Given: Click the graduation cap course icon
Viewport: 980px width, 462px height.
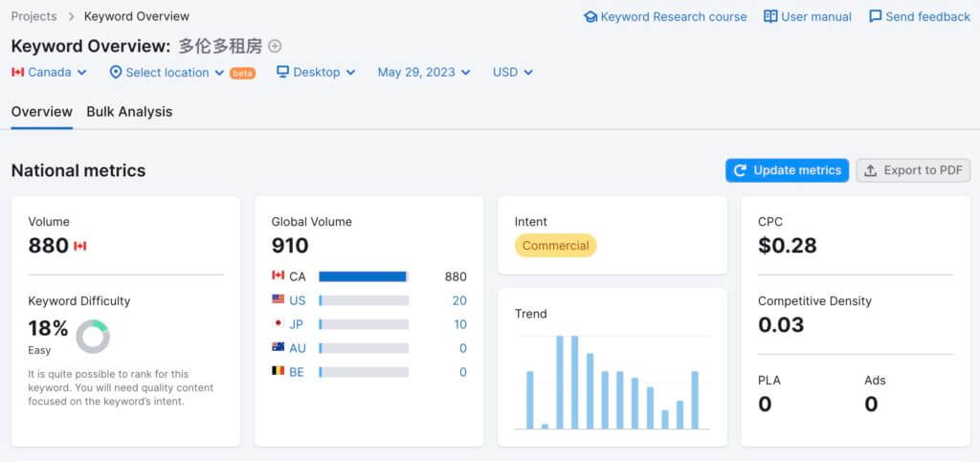Looking at the screenshot, I should pos(590,17).
